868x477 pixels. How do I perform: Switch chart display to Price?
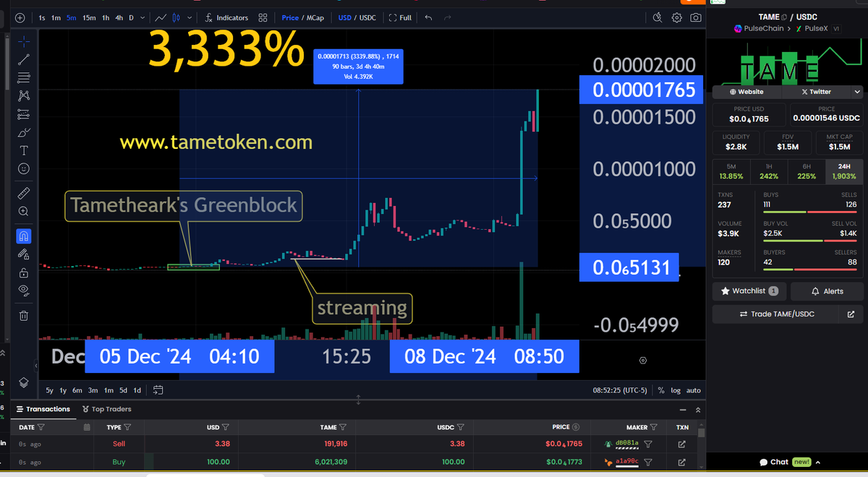click(x=290, y=17)
